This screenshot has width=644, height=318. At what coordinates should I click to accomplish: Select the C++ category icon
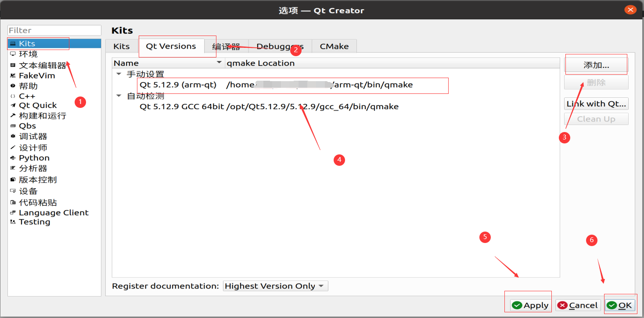13,96
